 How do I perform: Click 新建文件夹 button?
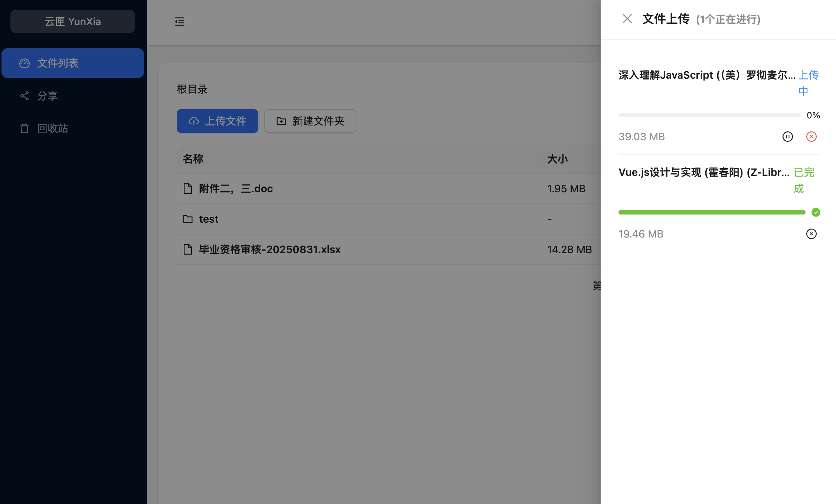pyautogui.click(x=310, y=121)
